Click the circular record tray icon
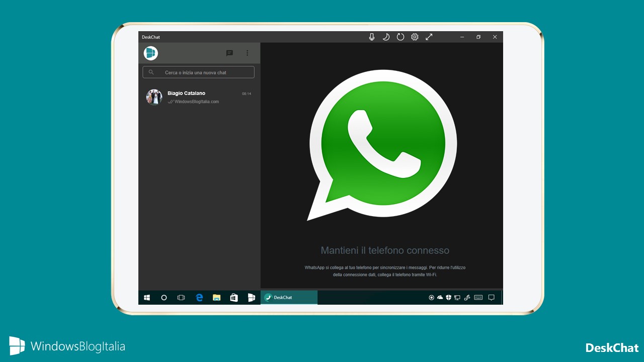The width and height of the screenshot is (644, 362). [431, 298]
